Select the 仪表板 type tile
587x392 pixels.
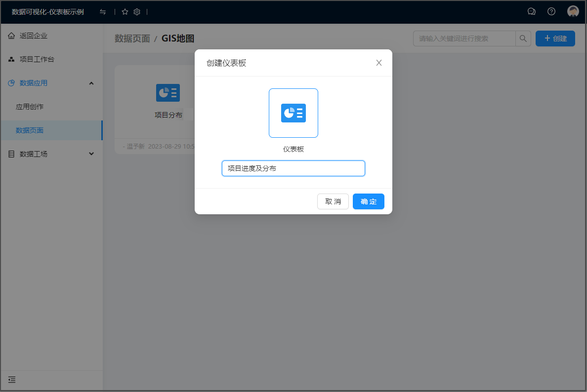(293, 113)
